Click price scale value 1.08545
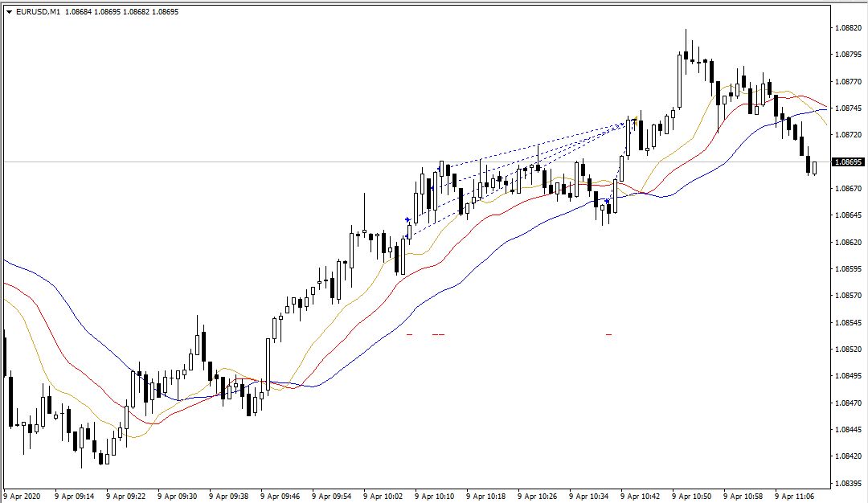This screenshot has width=868, height=503. click(848, 322)
